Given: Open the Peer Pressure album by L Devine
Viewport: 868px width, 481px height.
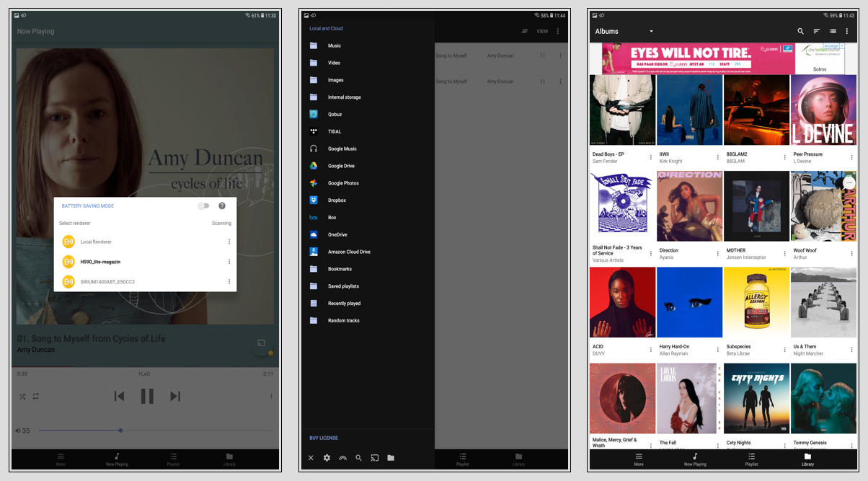Looking at the screenshot, I should coord(823,110).
